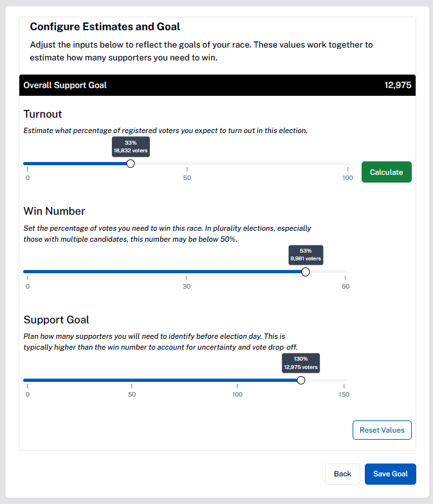
Task: Click the Win Number slider handle
Action: coord(306,272)
